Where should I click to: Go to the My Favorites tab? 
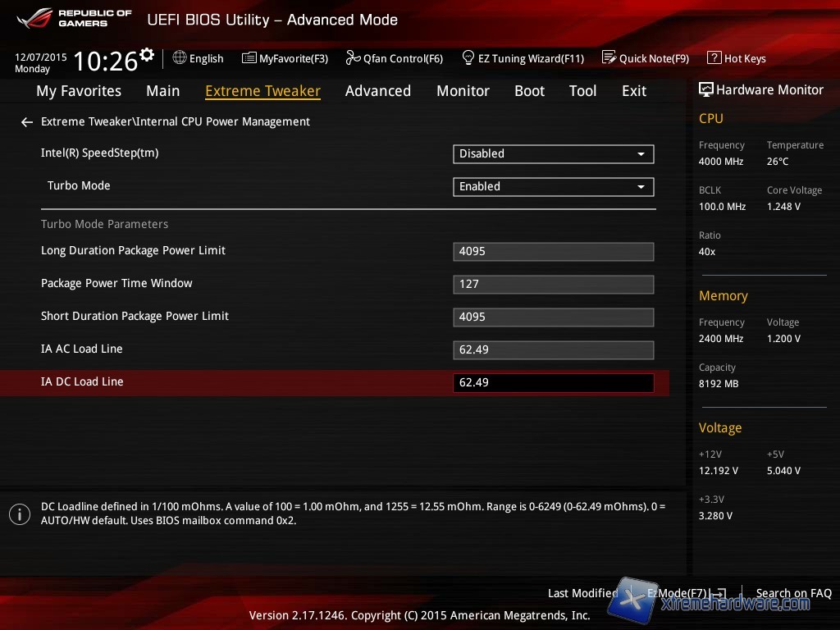coord(79,91)
